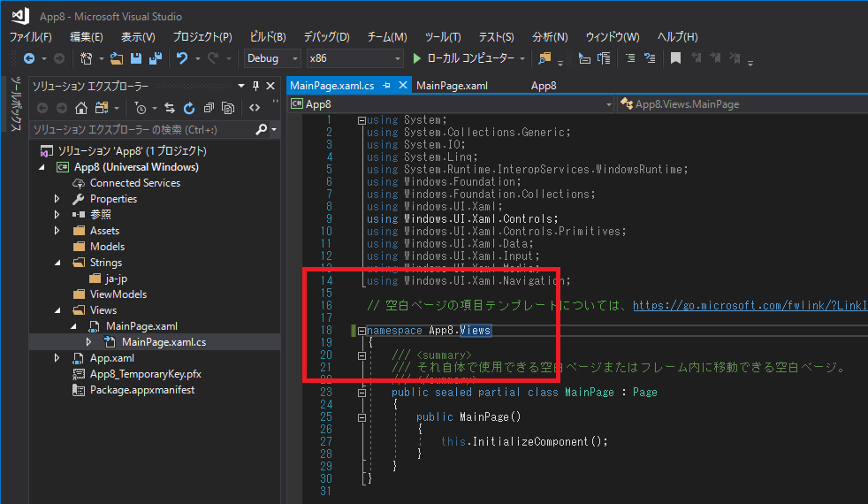Collapse the public MainPage() constructor block

[362, 417]
